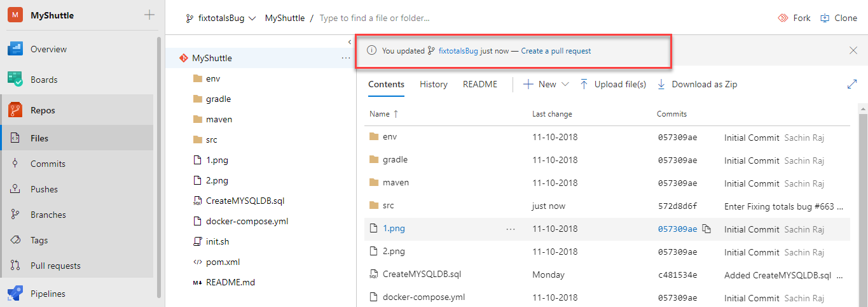This screenshot has height=307, width=868.
Task: Open 1.png file link in list
Action: (394, 229)
